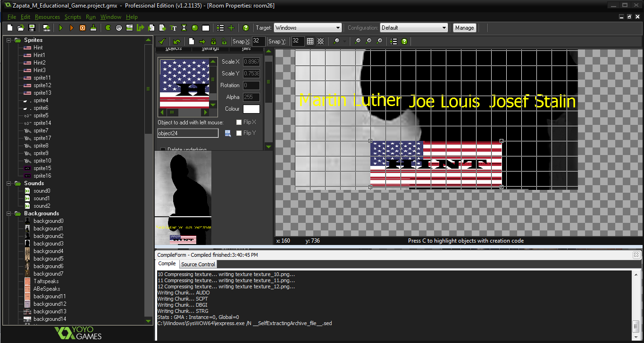Run in debug mode with orange play icon
Image resolution: width=644 pixels, height=343 pixels.
[x=72, y=28]
